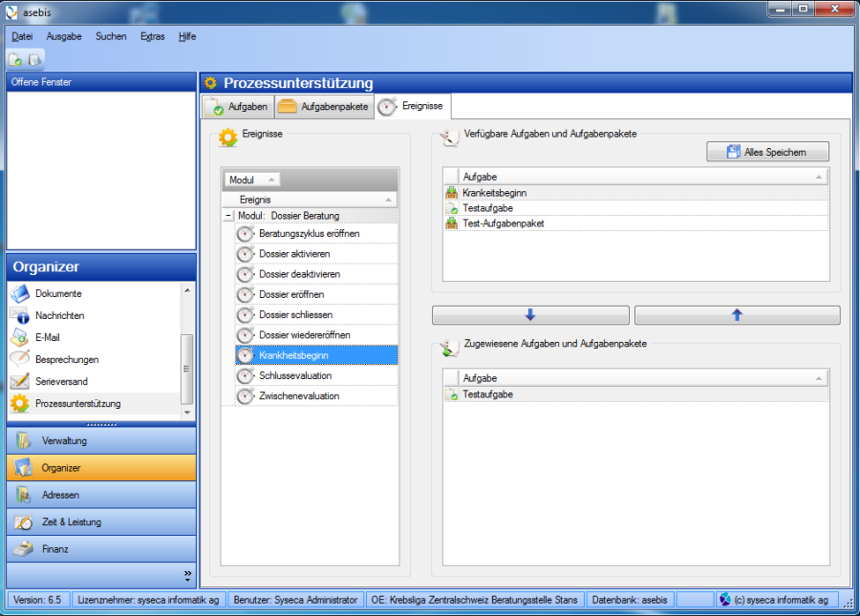Select the Ereignisse tab

413,106
